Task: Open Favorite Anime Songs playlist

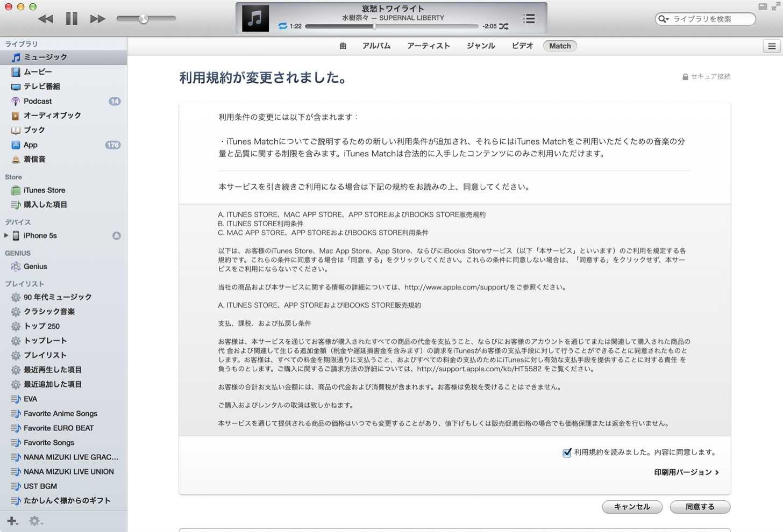Action: [x=63, y=413]
